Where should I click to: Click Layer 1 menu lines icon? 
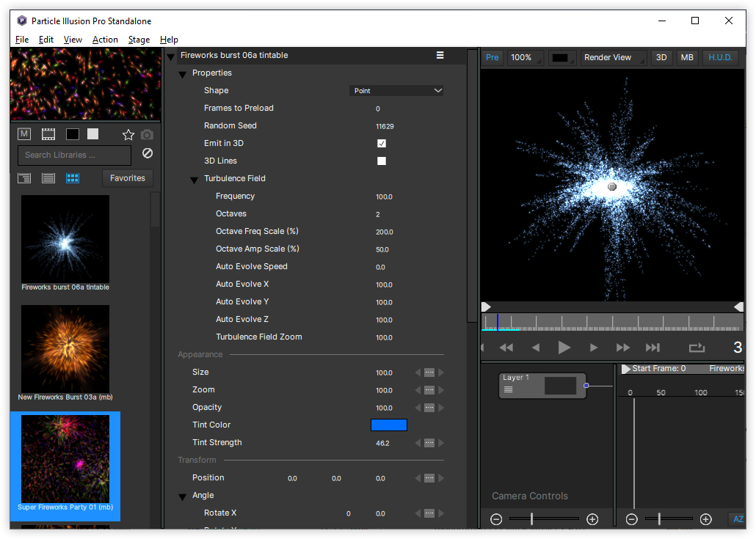coord(508,389)
